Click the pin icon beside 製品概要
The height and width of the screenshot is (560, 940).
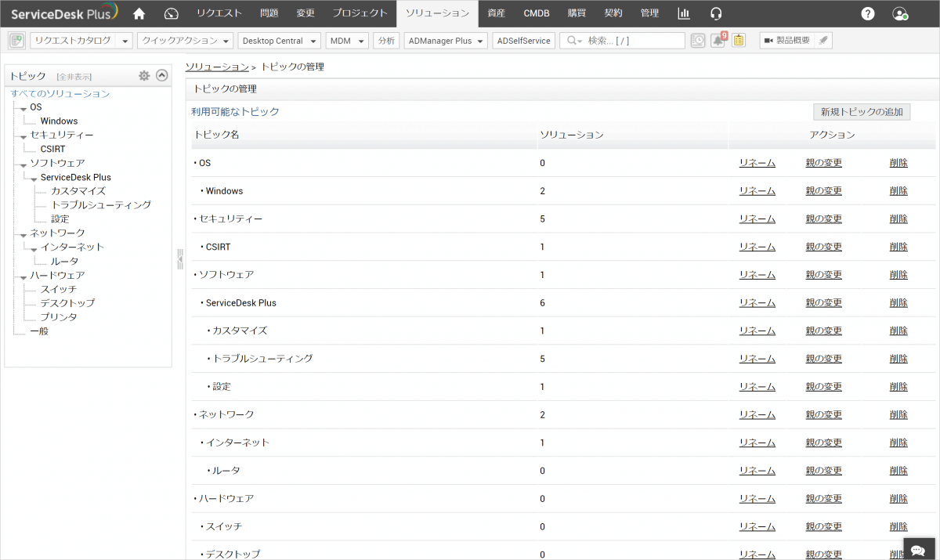click(823, 41)
